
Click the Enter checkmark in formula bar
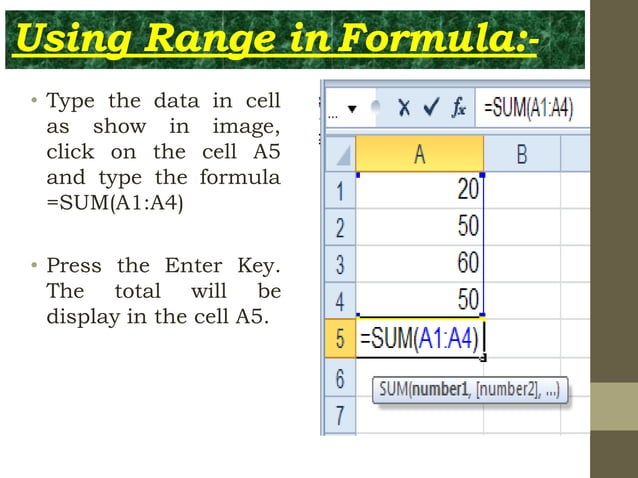pyautogui.click(x=431, y=107)
